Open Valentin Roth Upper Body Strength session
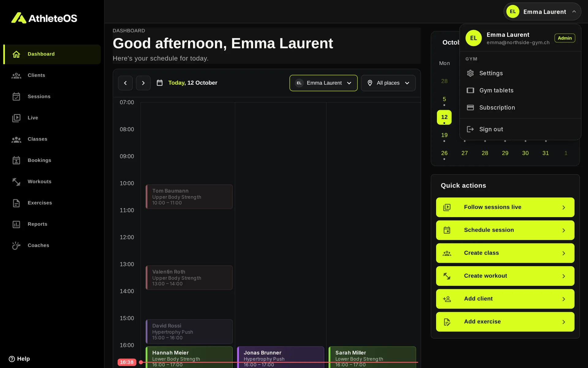Viewport: 588px width, 368px height. [x=189, y=278]
